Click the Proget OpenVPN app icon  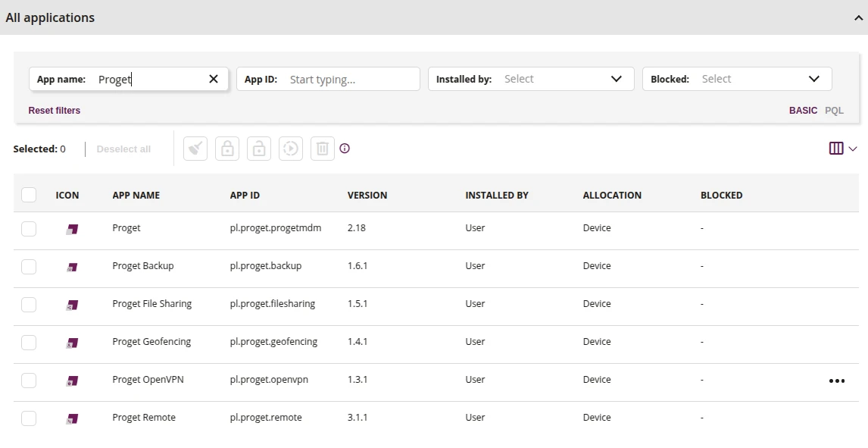click(72, 381)
